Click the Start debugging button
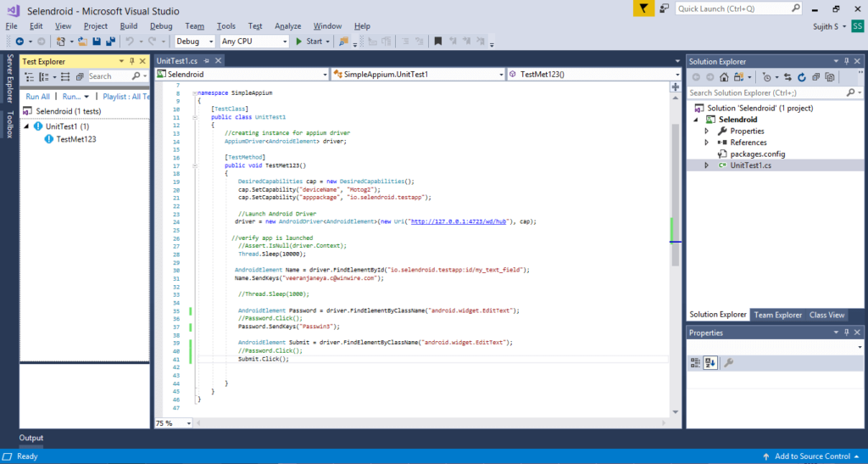868x464 pixels. click(309, 42)
